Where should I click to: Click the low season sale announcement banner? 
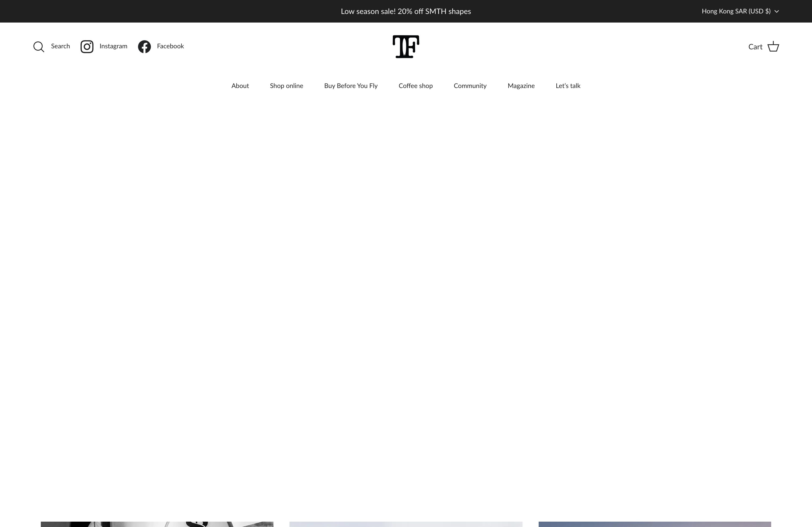point(406,11)
